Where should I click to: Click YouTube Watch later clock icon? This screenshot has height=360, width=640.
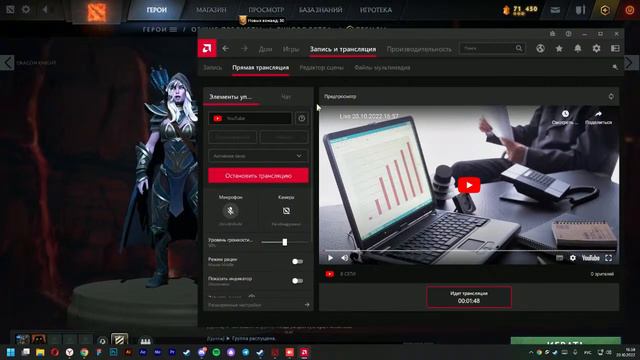click(x=565, y=114)
